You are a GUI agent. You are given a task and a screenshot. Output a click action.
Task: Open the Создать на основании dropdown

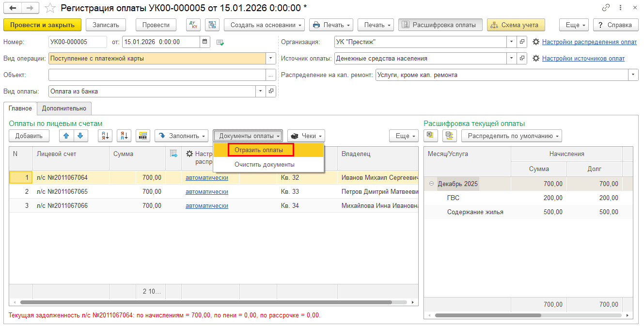[x=267, y=25]
